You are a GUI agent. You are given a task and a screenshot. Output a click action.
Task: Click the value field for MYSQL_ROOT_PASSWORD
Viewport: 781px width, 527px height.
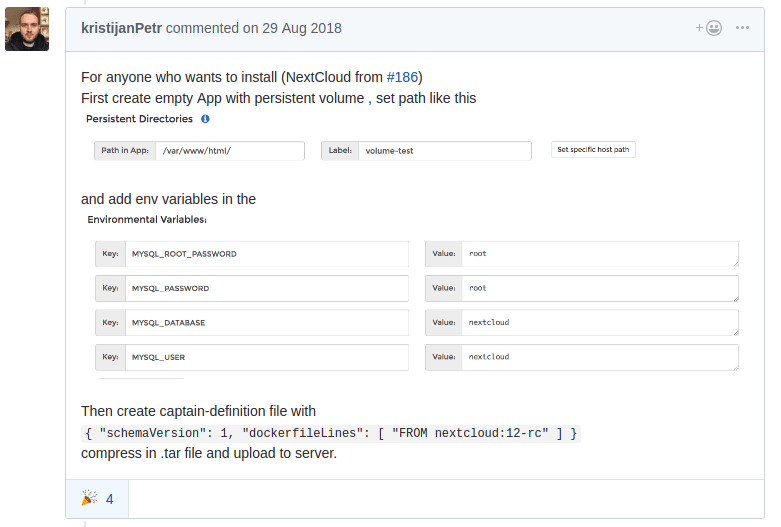pyautogui.click(x=598, y=254)
